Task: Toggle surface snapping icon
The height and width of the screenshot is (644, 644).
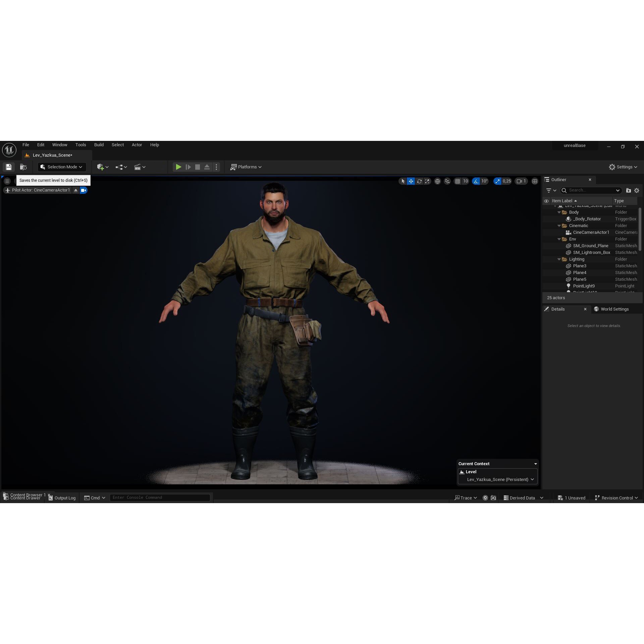Action: (x=447, y=181)
